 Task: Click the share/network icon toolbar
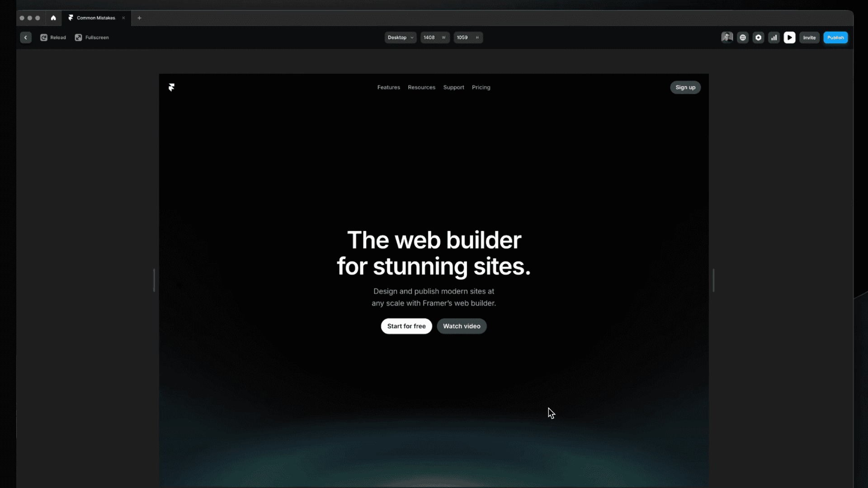[x=742, y=38]
